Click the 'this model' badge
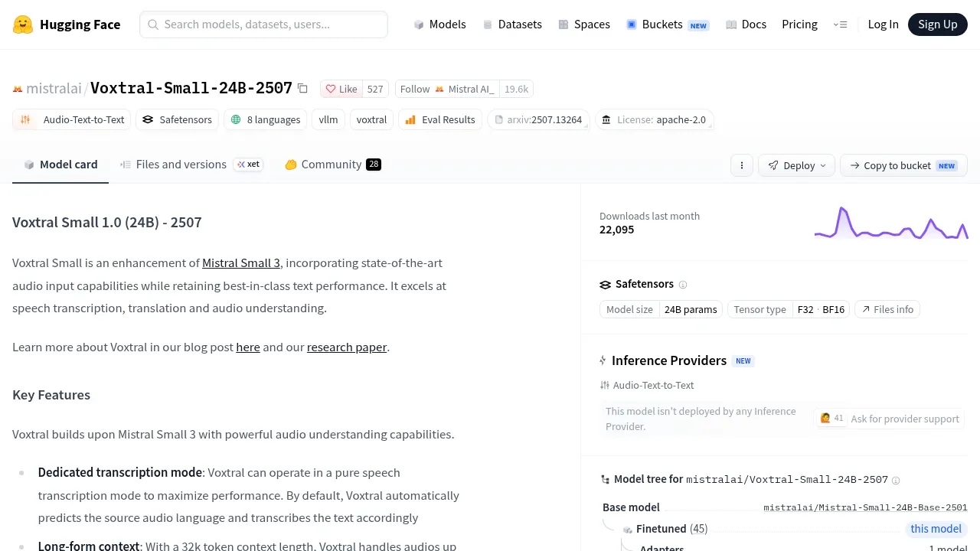The height and width of the screenshot is (551, 980). [x=936, y=529]
